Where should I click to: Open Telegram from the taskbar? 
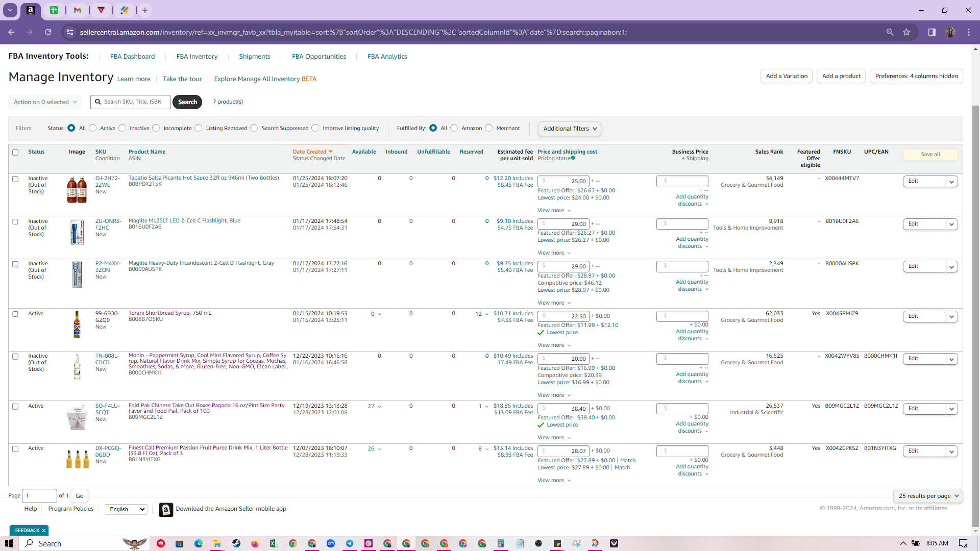tap(350, 543)
